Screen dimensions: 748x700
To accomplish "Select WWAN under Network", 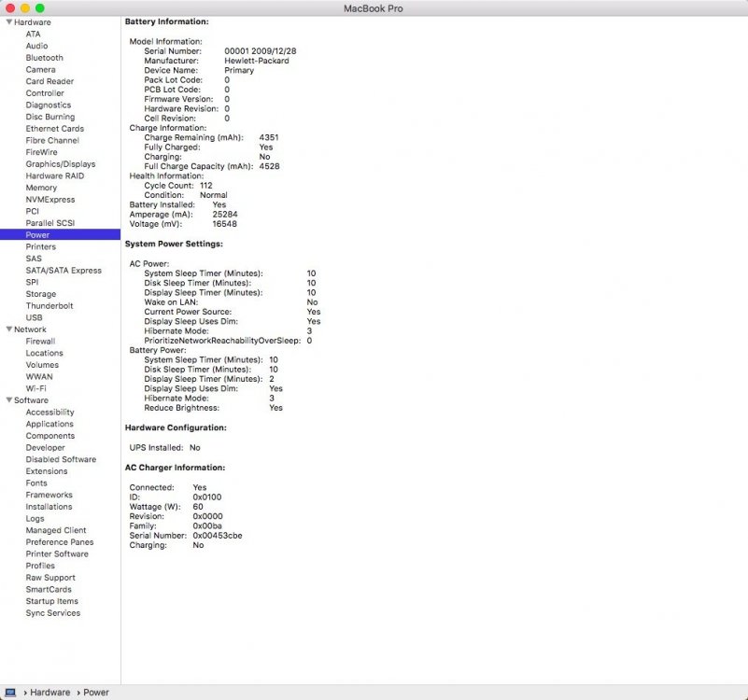I will point(39,377).
